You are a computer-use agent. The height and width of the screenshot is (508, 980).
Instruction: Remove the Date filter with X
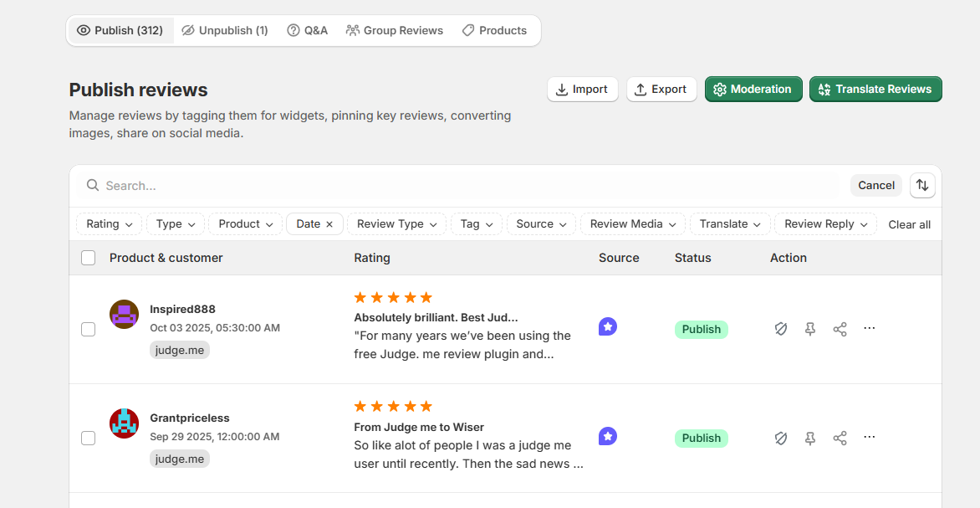click(x=329, y=224)
